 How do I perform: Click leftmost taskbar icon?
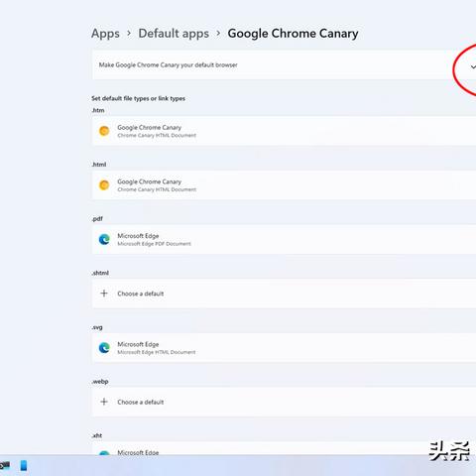[5, 465]
